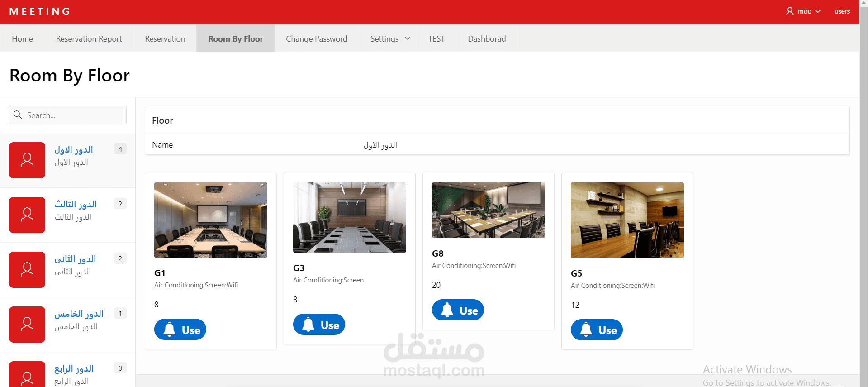Select the الدور الاول floor link
Image resolution: width=868 pixels, height=387 pixels.
(x=74, y=149)
